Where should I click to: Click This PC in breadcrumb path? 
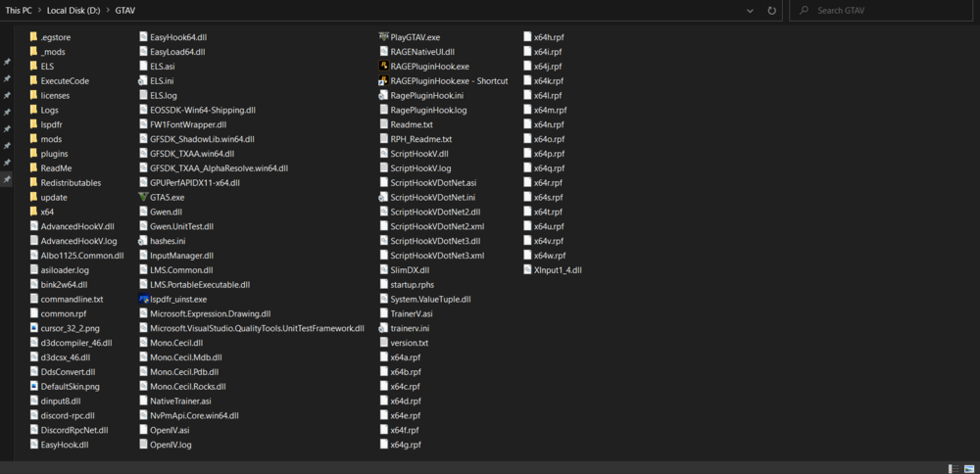[19, 11]
